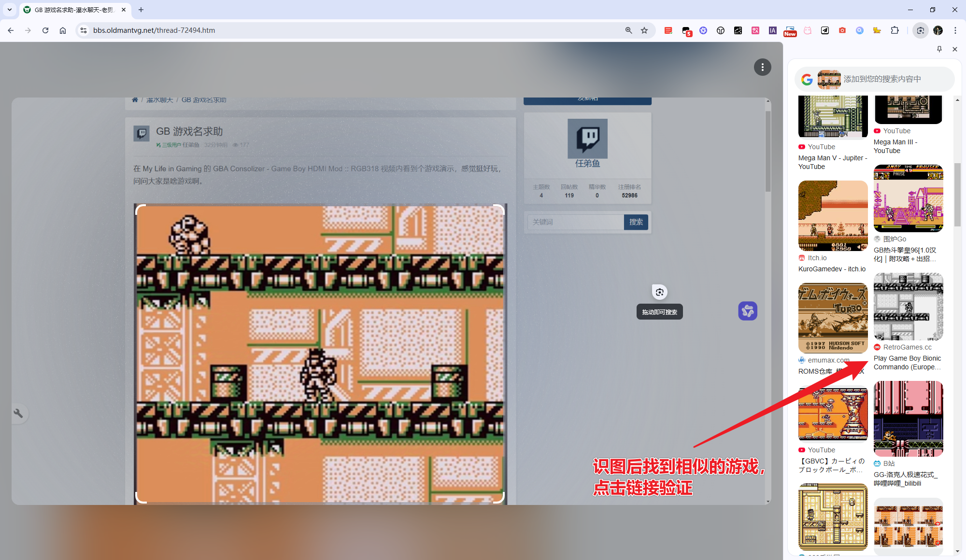Open the GB 游戏名求助 forum thread link

pos(203,100)
